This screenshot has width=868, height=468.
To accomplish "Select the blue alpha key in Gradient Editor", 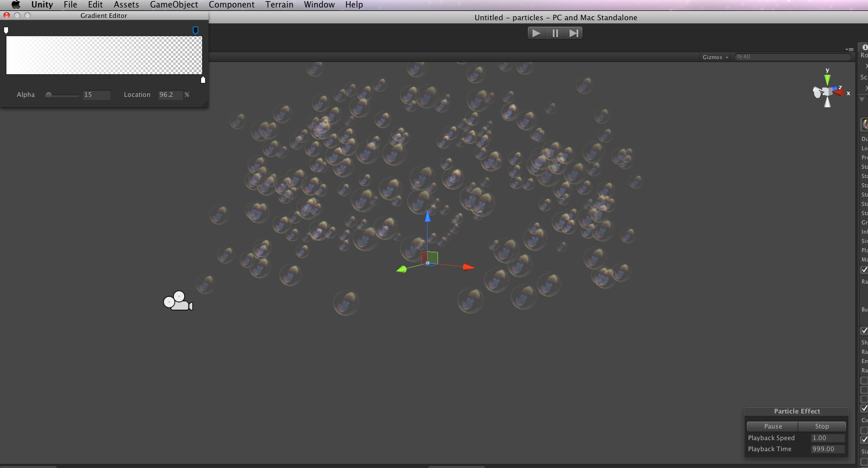I will pyautogui.click(x=195, y=30).
